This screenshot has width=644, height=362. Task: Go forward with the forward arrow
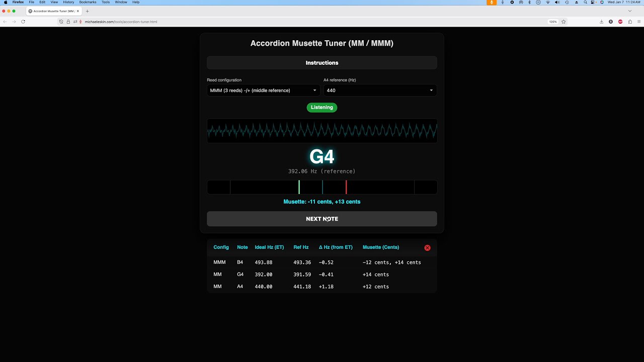(x=14, y=22)
